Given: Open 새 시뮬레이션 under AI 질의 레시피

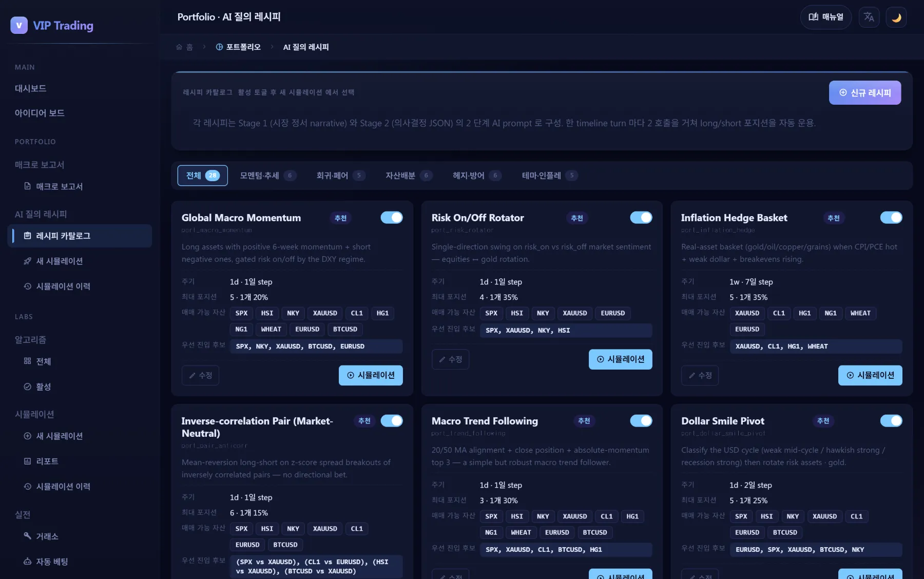Looking at the screenshot, I should point(80,261).
